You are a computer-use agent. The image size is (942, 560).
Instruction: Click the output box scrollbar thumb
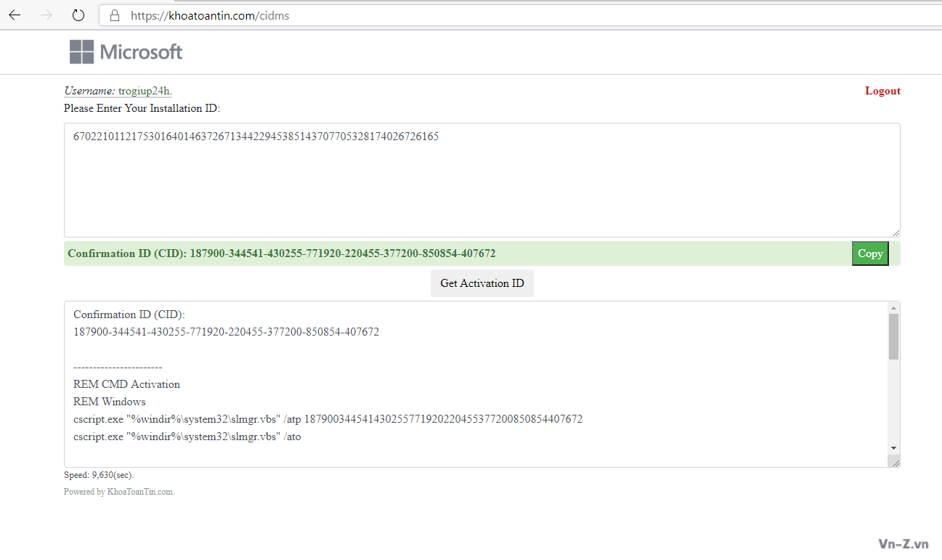[x=893, y=336]
